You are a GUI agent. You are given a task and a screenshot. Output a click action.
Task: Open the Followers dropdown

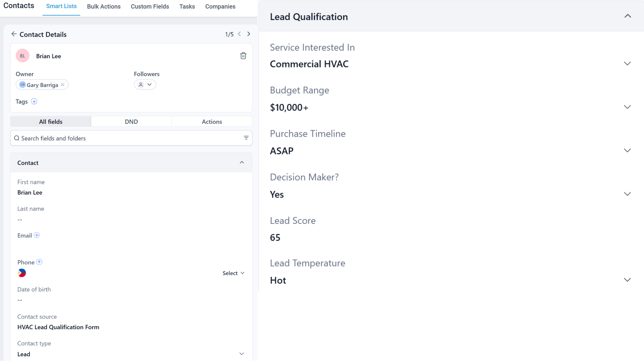tap(145, 85)
